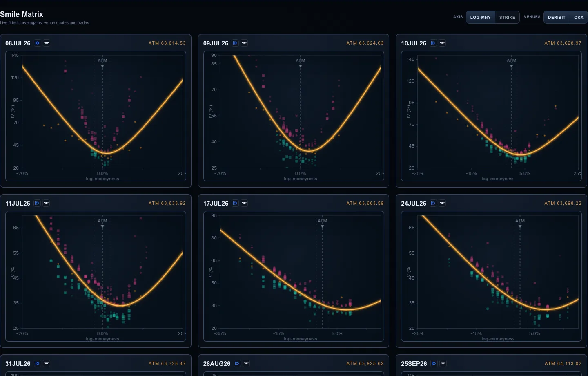This screenshot has width=588, height=376.
Task: Select the 24JUL26 expiry title
Action: pos(414,203)
